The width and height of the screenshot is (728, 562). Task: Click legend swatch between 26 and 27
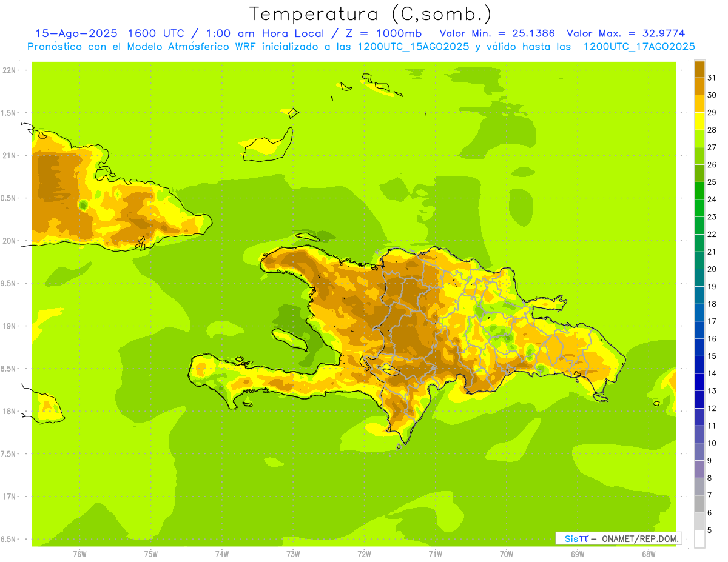click(x=699, y=156)
